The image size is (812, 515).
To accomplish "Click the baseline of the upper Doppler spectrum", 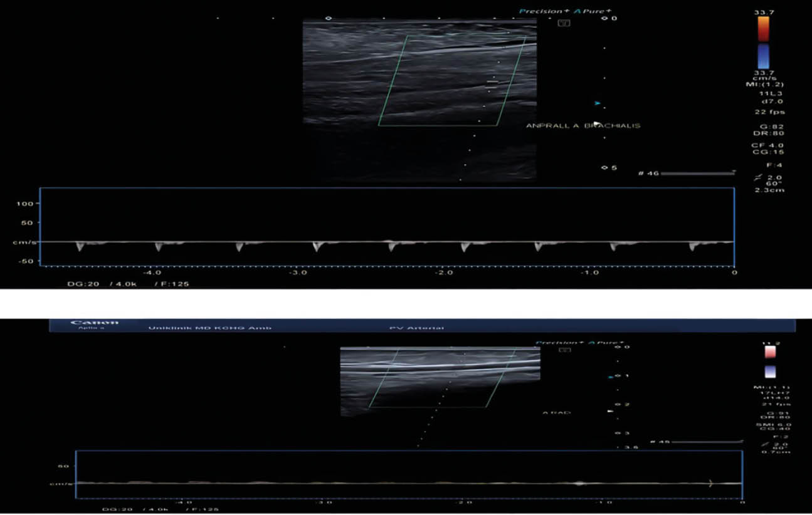I will 386,242.
